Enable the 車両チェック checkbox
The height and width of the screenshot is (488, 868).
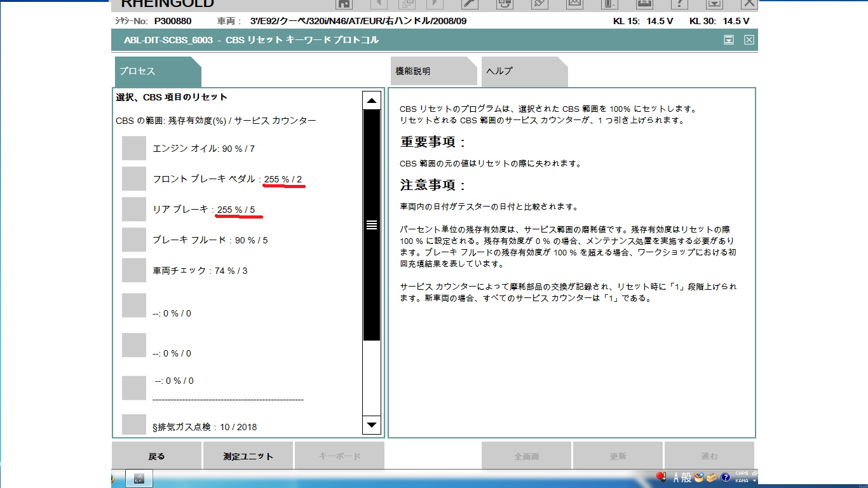tap(134, 271)
